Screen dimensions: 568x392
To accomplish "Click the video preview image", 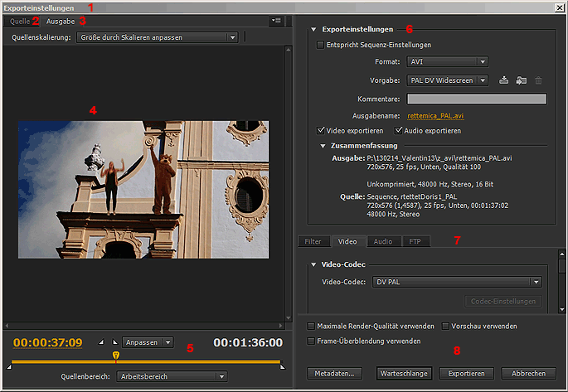I will (143, 190).
